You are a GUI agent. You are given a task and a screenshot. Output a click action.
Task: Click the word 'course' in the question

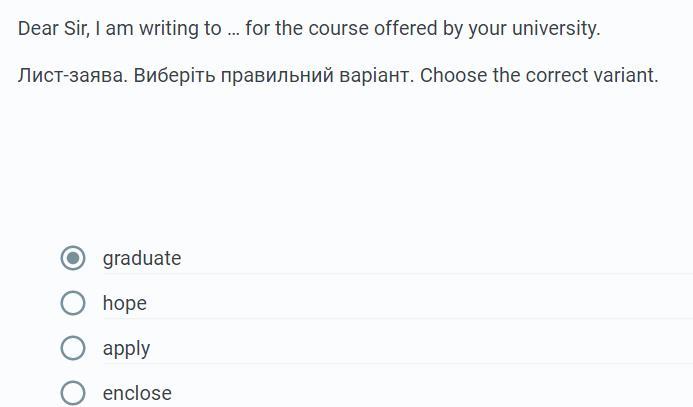338,28
